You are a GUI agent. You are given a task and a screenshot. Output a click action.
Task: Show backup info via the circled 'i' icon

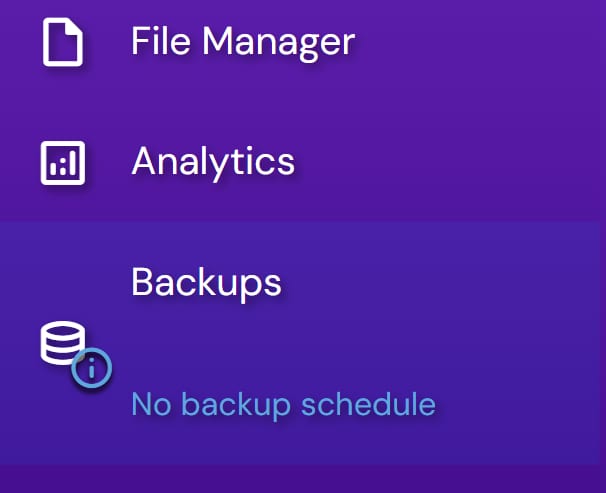click(x=91, y=369)
